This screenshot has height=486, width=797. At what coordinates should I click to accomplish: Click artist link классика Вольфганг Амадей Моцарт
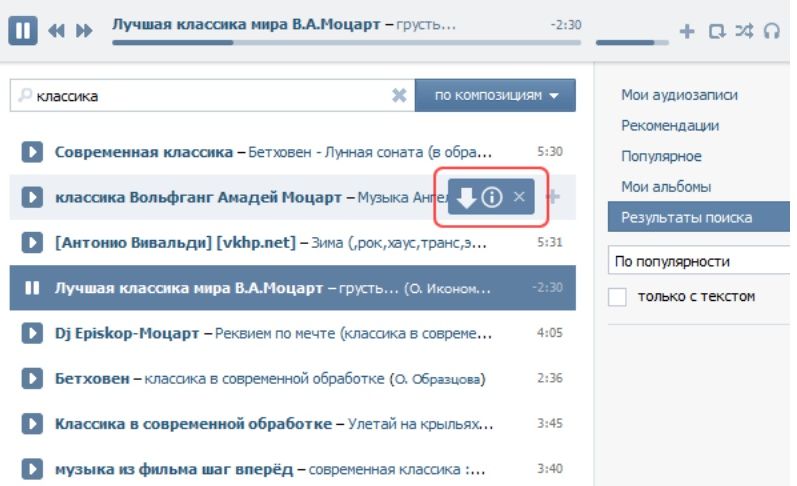tap(198, 197)
